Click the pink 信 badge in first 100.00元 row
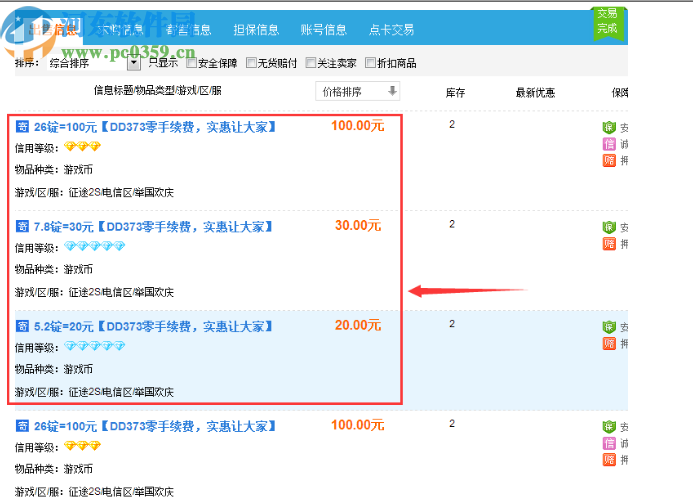693x504 pixels. tap(609, 144)
